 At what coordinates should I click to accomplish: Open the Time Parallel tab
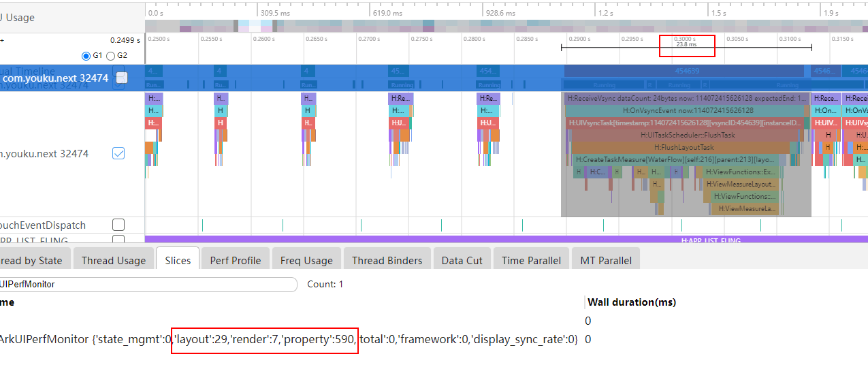531,260
